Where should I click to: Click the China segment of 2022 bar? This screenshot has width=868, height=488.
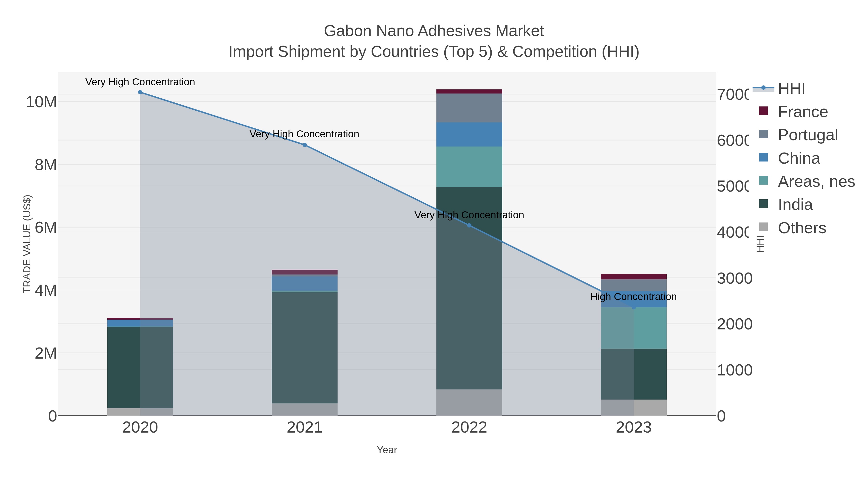pos(469,134)
